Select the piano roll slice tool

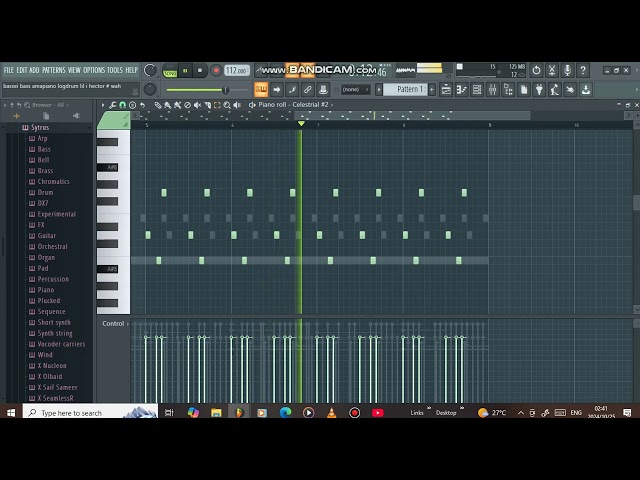[x=207, y=105]
